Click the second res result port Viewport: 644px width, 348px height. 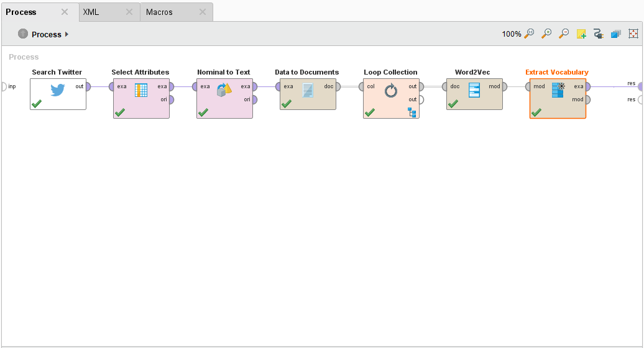tap(641, 99)
